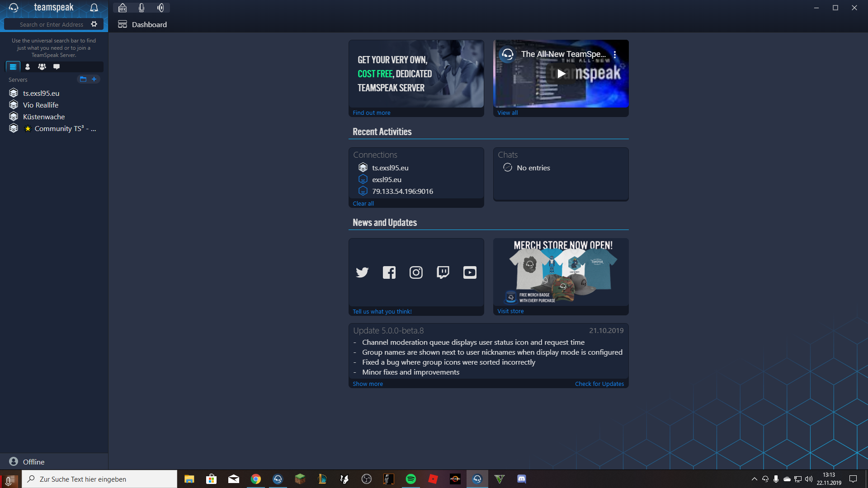Open Roblox from the taskbar
Image resolution: width=868 pixels, height=488 pixels.
point(433,479)
